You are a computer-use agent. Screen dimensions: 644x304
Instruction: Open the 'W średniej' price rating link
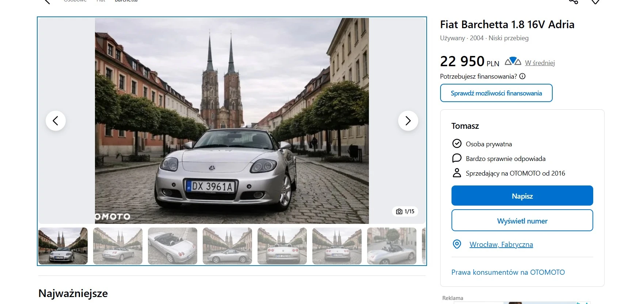tap(540, 63)
